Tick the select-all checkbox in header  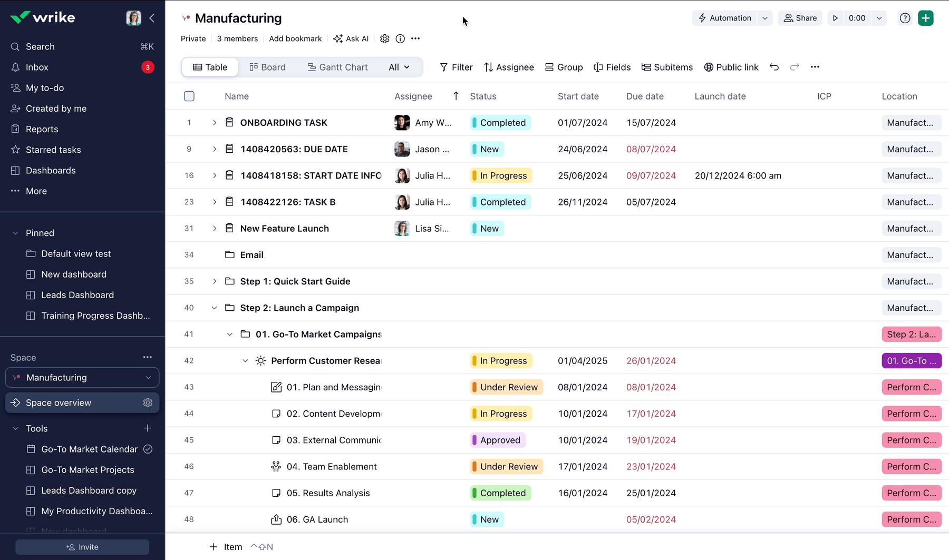(x=189, y=96)
